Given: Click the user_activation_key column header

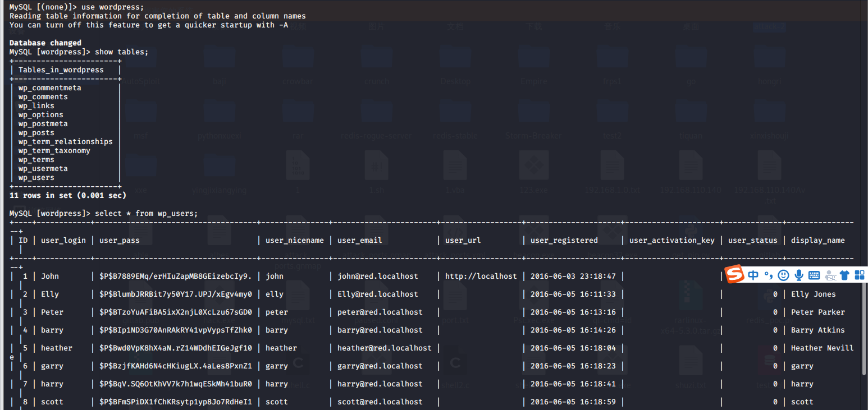Looking at the screenshot, I should [672, 240].
